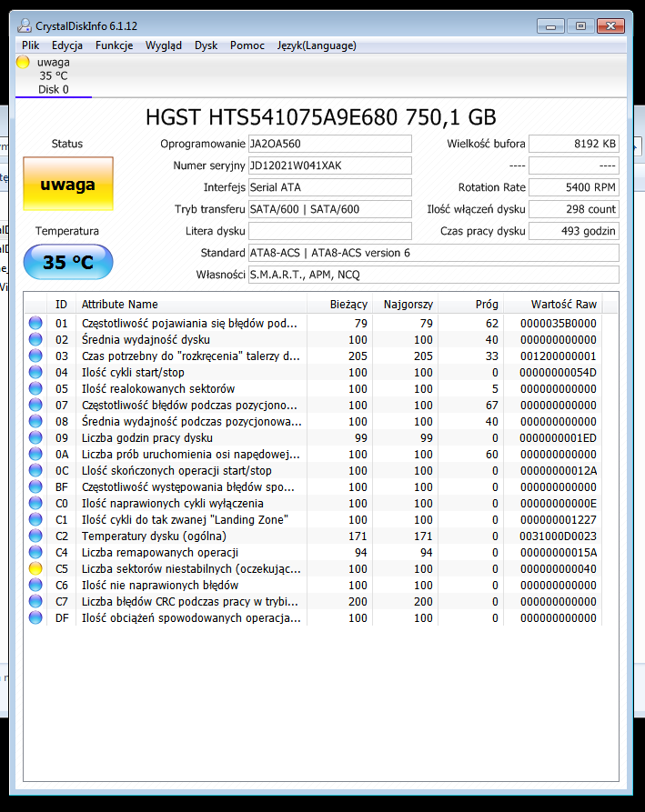Click the blue status dot for attribute C4
The width and height of the screenshot is (645, 812).
coord(35,553)
